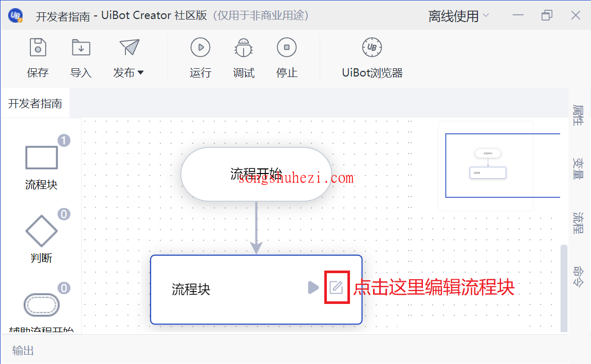The image size is (591, 364).
Task: Select the 流程块 node on canvas
Action: (256, 290)
